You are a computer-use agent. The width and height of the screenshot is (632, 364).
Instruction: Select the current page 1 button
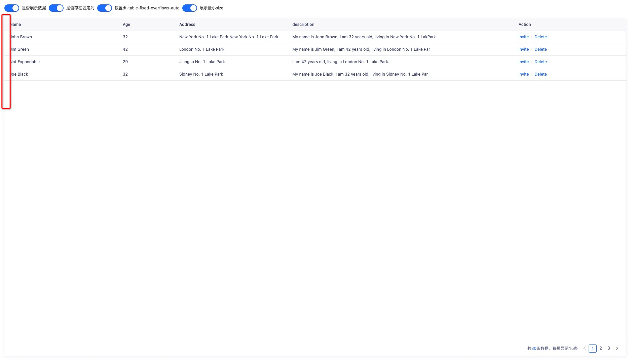(x=593, y=348)
